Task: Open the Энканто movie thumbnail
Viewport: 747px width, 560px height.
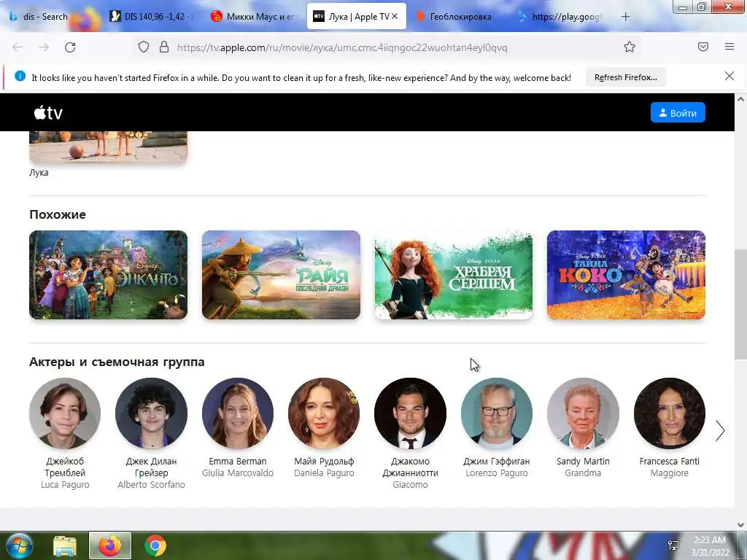Action: click(x=108, y=275)
